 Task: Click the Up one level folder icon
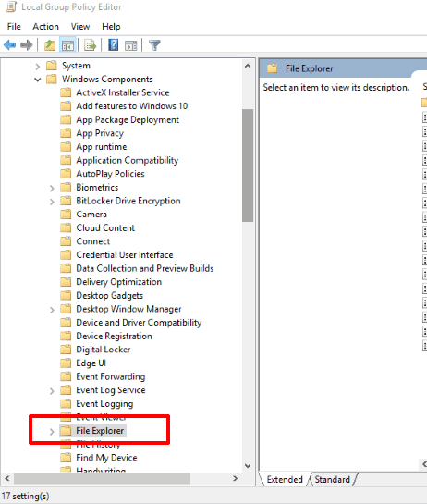tap(50, 45)
